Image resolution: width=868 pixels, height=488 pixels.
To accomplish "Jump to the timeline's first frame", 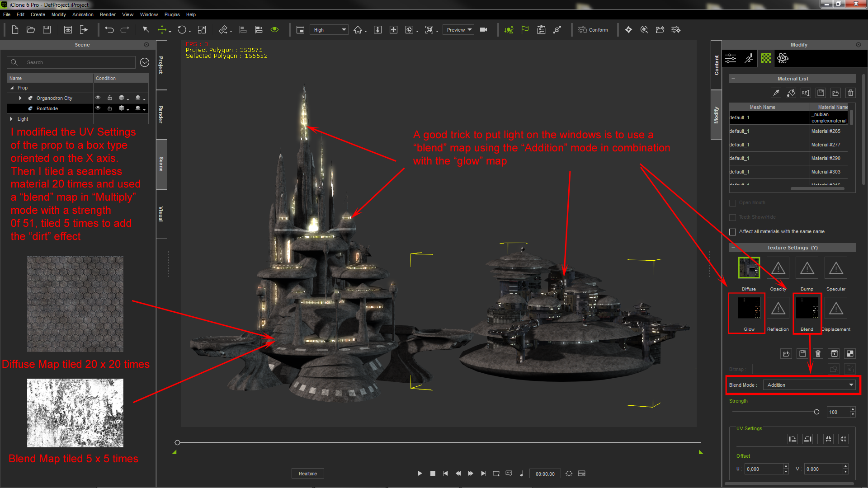I will click(x=445, y=474).
